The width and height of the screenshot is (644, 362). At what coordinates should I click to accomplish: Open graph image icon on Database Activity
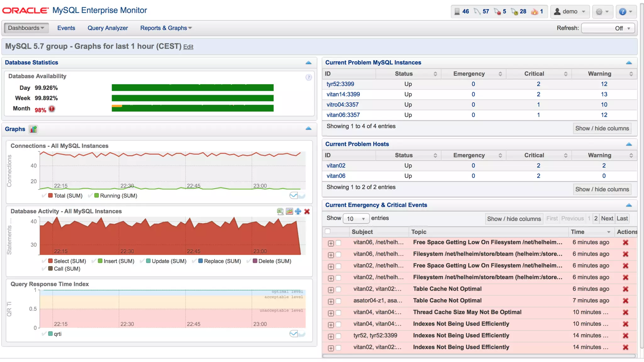coord(289,211)
